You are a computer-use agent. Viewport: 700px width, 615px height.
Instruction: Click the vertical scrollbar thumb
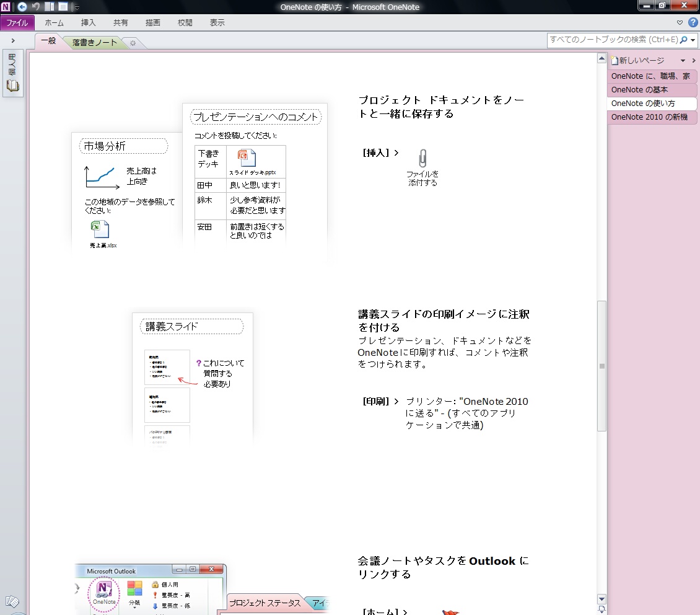tap(602, 366)
